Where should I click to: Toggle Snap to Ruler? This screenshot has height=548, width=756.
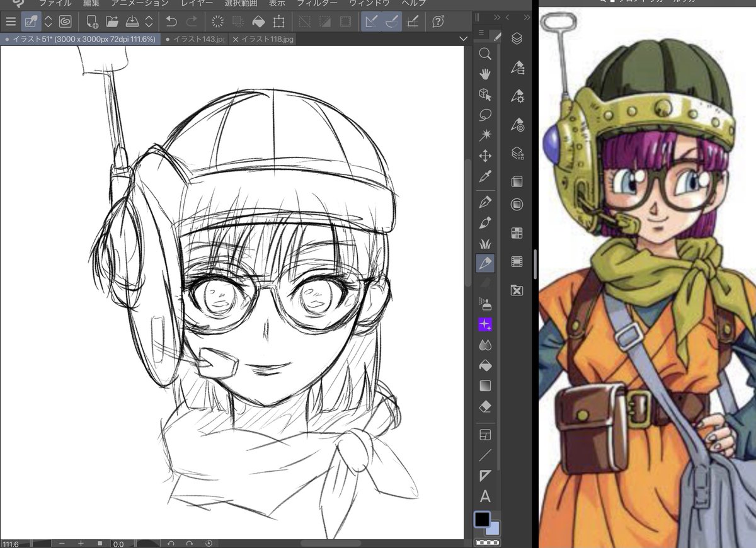click(x=371, y=21)
